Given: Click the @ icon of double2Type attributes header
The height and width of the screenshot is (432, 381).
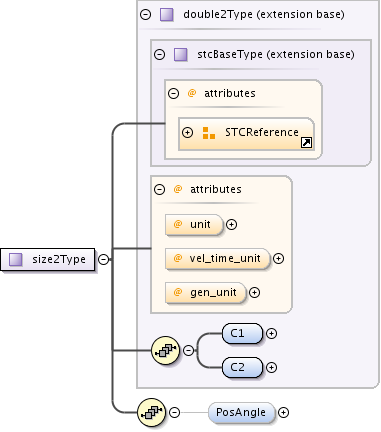Looking at the screenshot, I should (x=178, y=189).
